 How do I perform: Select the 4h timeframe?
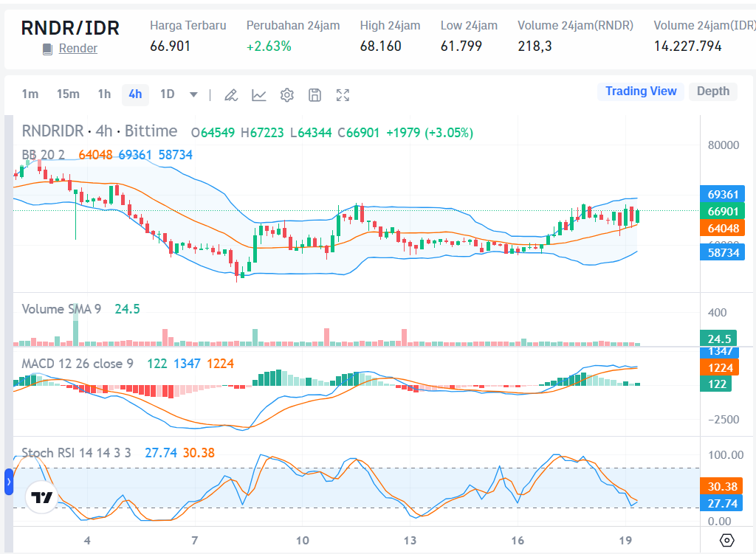point(136,94)
